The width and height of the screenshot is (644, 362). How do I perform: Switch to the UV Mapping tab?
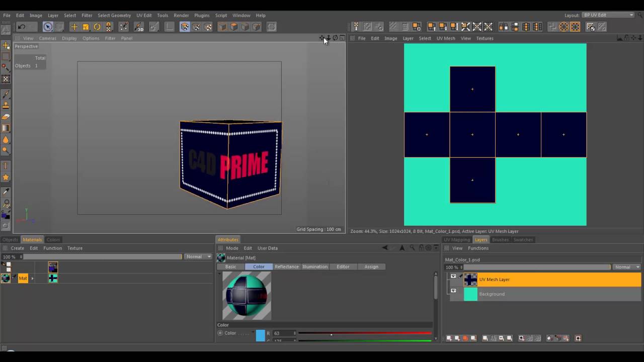pos(457,240)
